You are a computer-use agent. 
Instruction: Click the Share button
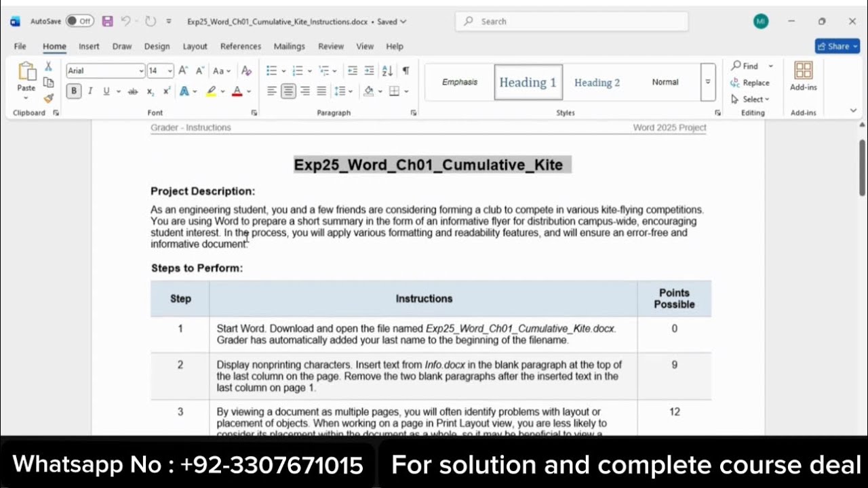(837, 46)
